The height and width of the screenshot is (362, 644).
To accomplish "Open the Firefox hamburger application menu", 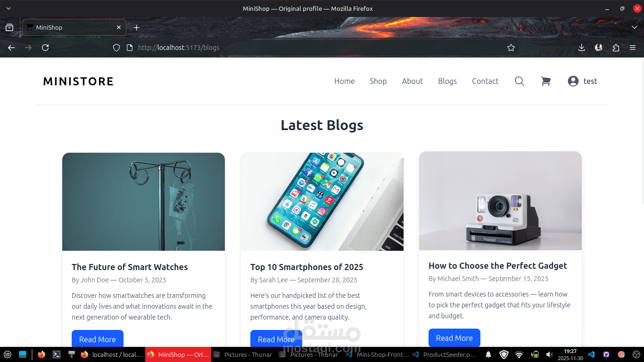I will click(633, 48).
